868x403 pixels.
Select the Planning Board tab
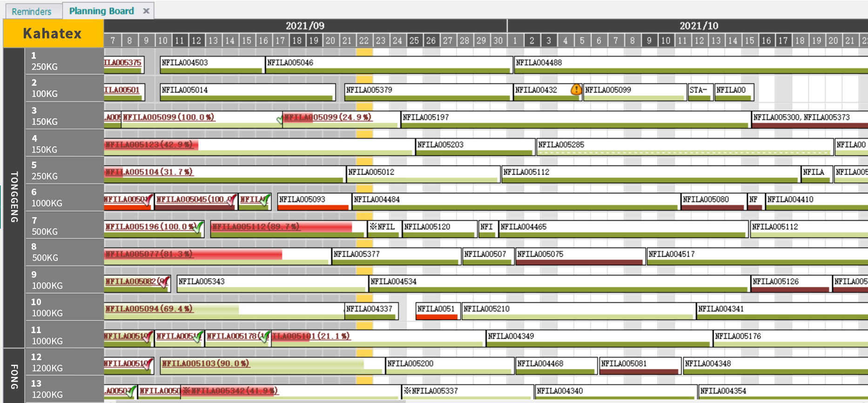click(x=101, y=11)
